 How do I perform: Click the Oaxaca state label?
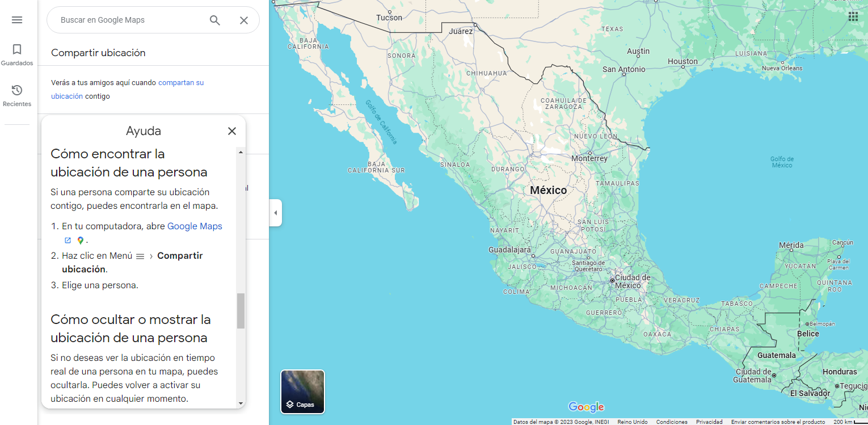point(657,334)
